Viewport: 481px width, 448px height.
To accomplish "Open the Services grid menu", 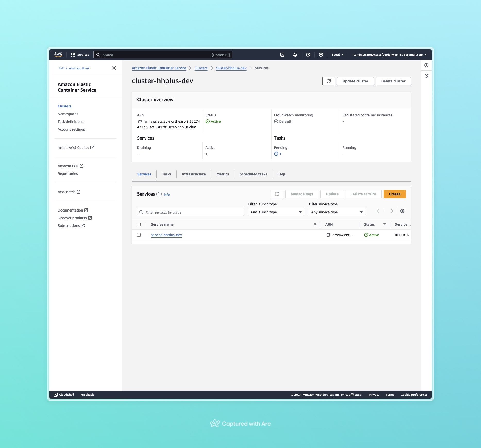I will pyautogui.click(x=80, y=55).
